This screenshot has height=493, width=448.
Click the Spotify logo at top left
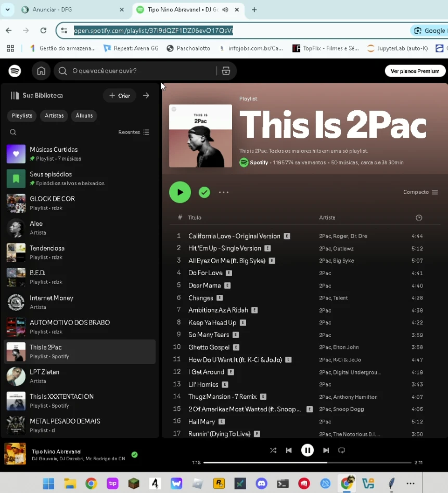pos(15,71)
